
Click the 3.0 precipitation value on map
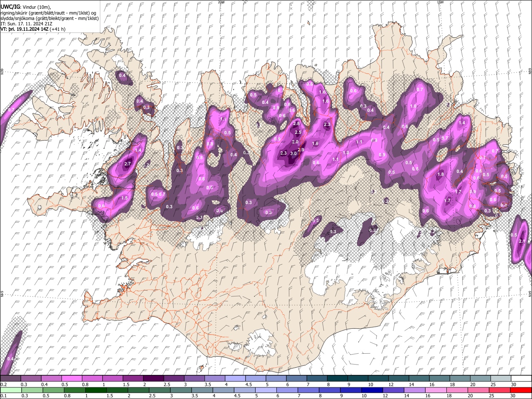point(293,153)
